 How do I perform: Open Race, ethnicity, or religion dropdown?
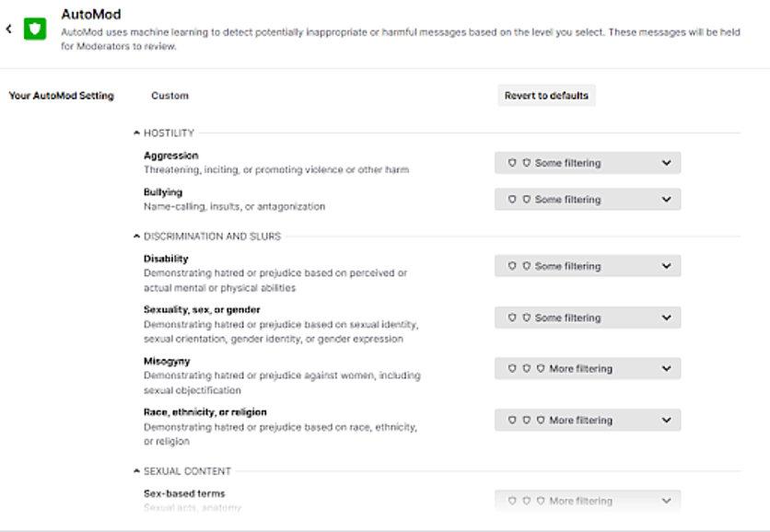click(x=588, y=421)
